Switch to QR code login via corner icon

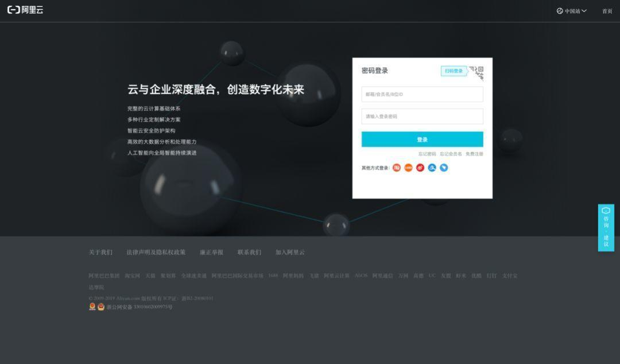pyautogui.click(x=477, y=73)
